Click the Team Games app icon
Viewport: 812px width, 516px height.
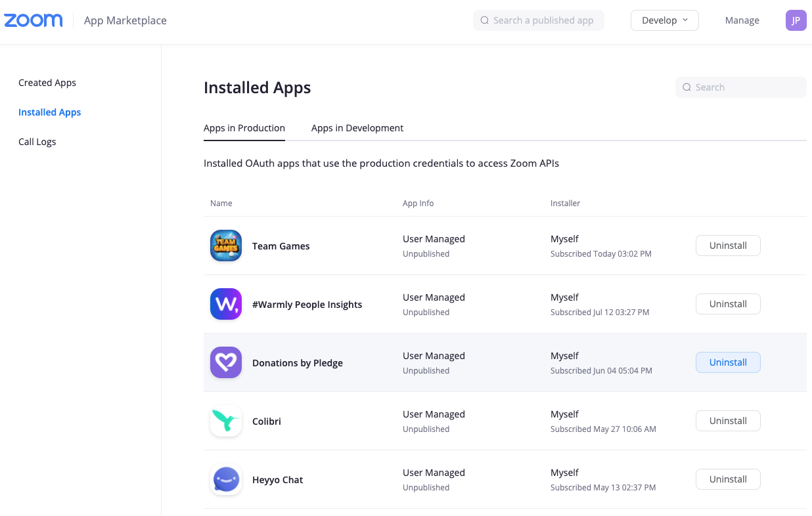pos(226,246)
